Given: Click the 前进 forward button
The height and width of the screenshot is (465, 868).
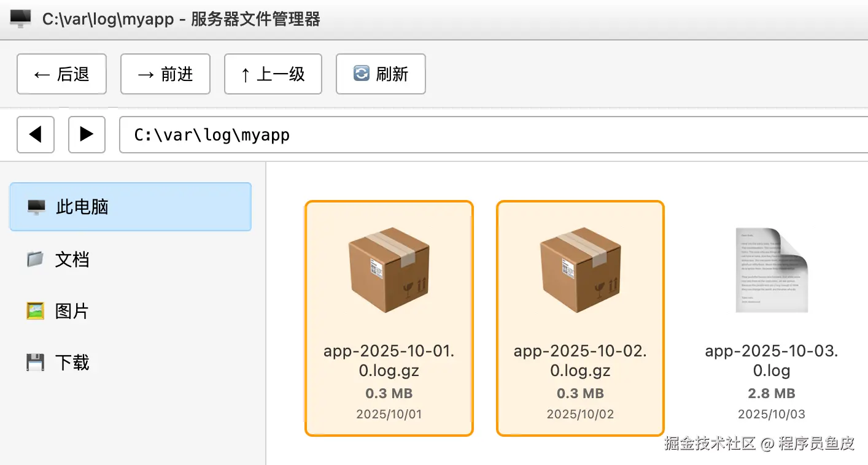Looking at the screenshot, I should pyautogui.click(x=165, y=74).
